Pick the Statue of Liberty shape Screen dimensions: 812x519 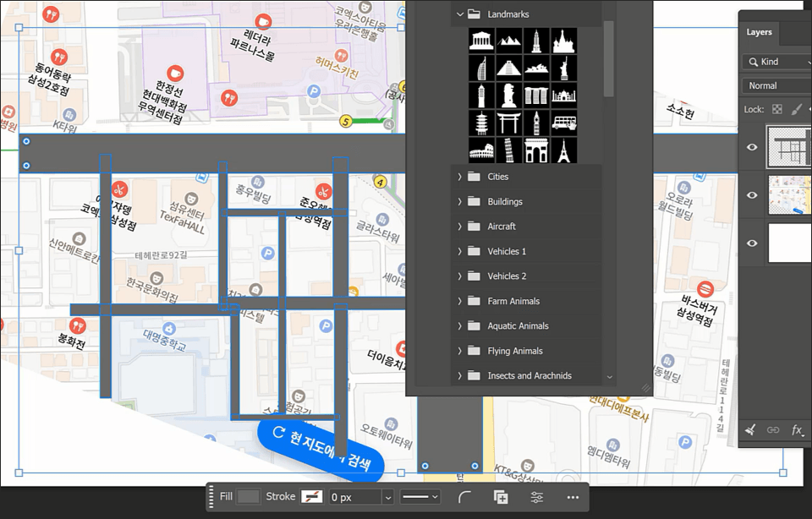[564, 68]
